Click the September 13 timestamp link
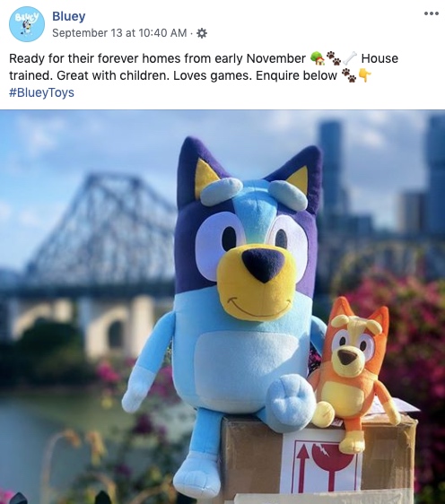445x504 pixels. [x=119, y=33]
